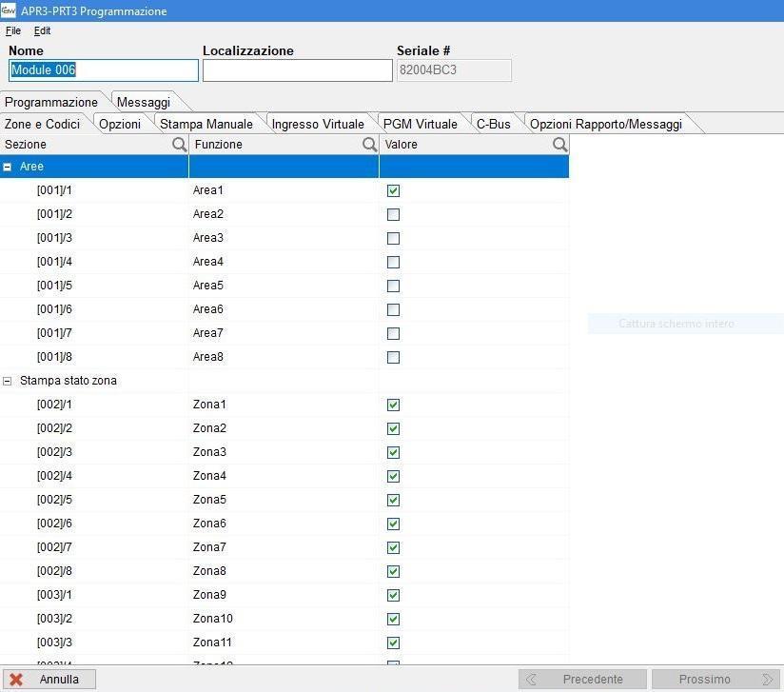Click the Sezione column header
The width and height of the screenshot is (784, 692).
[x=94, y=145]
